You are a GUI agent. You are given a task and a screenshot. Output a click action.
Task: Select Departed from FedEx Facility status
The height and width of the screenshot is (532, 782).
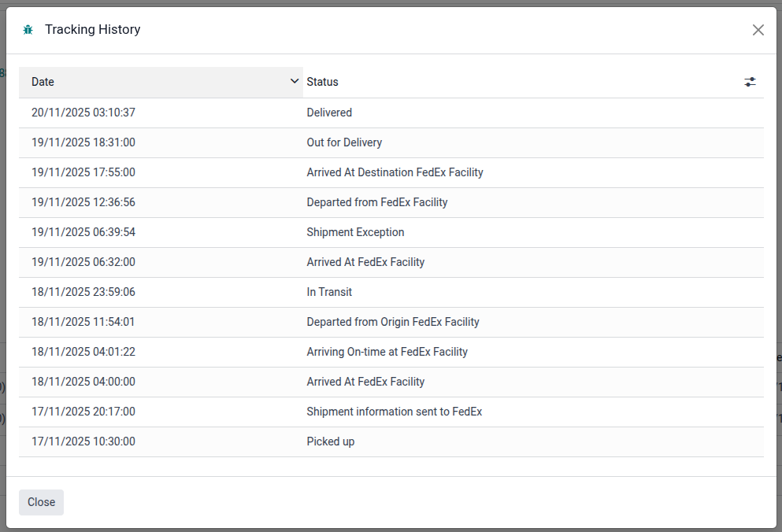377,202
